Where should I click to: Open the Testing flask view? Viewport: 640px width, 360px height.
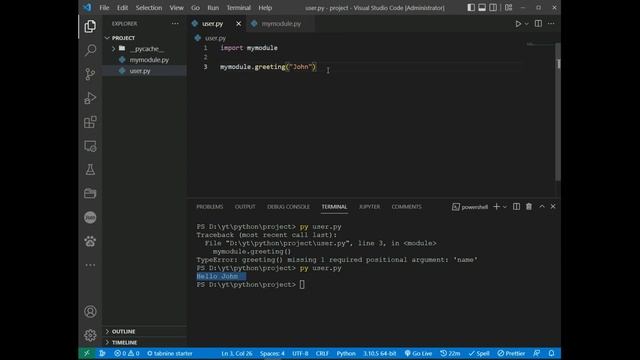pos(90,170)
